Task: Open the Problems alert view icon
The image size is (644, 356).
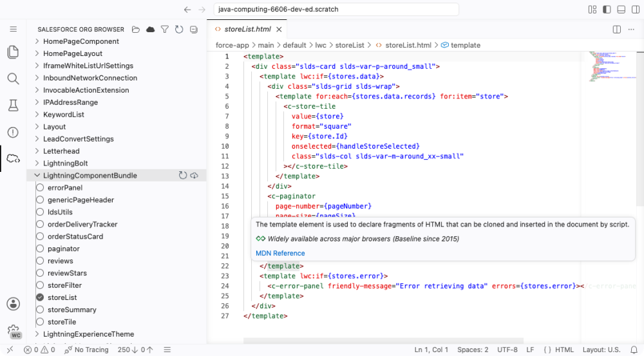Action: [13, 132]
